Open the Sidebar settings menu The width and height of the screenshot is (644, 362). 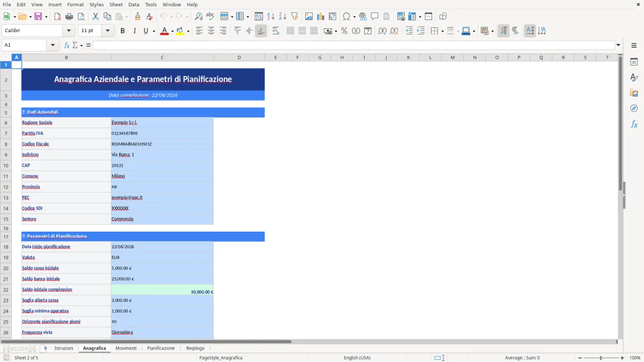click(634, 45)
